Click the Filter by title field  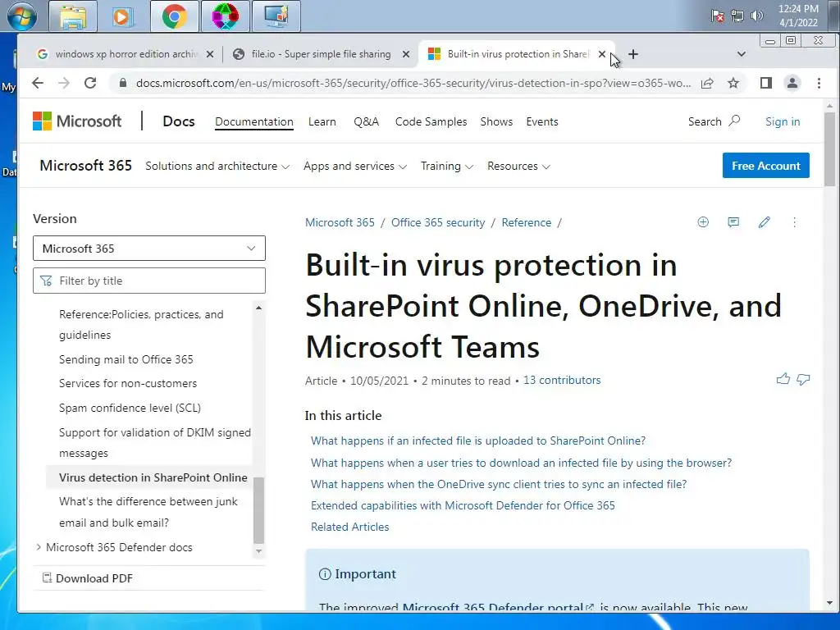pyautogui.click(x=149, y=281)
